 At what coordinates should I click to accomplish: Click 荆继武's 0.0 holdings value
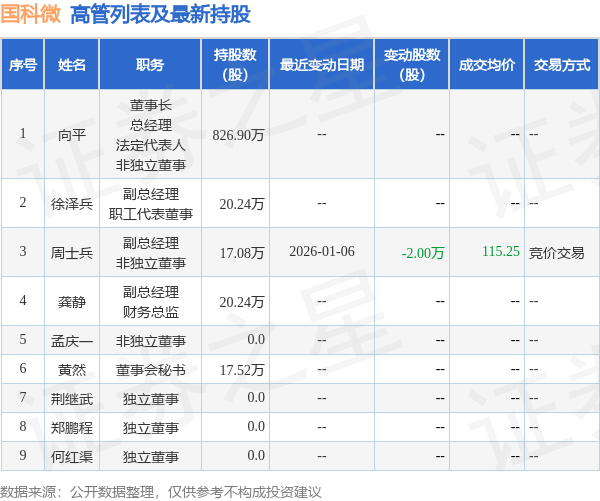[x=256, y=398]
